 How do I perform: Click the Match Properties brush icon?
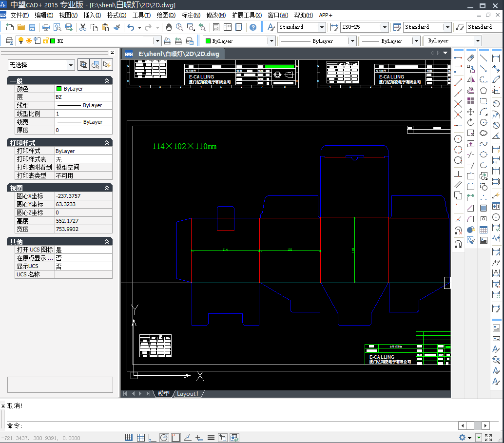tap(116, 27)
